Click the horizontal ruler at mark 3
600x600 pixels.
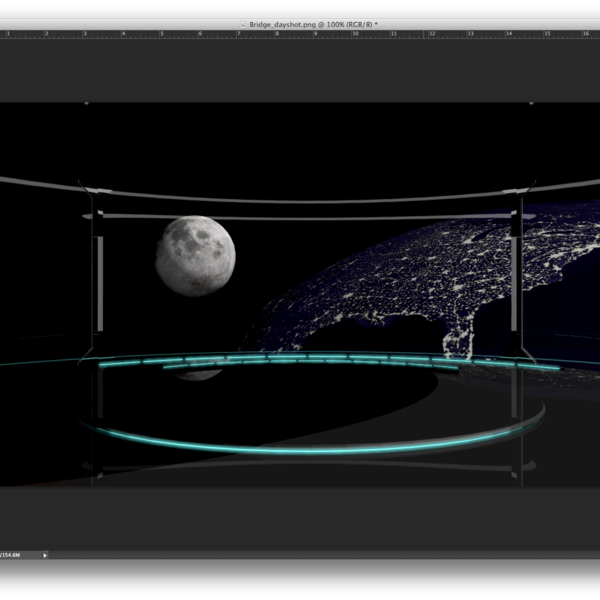tap(84, 34)
